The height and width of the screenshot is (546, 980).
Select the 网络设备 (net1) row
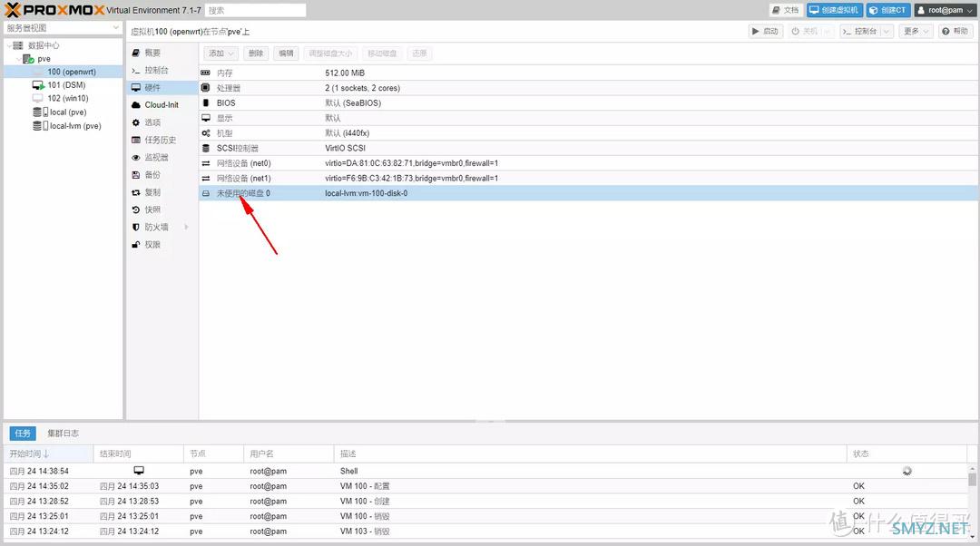point(589,178)
